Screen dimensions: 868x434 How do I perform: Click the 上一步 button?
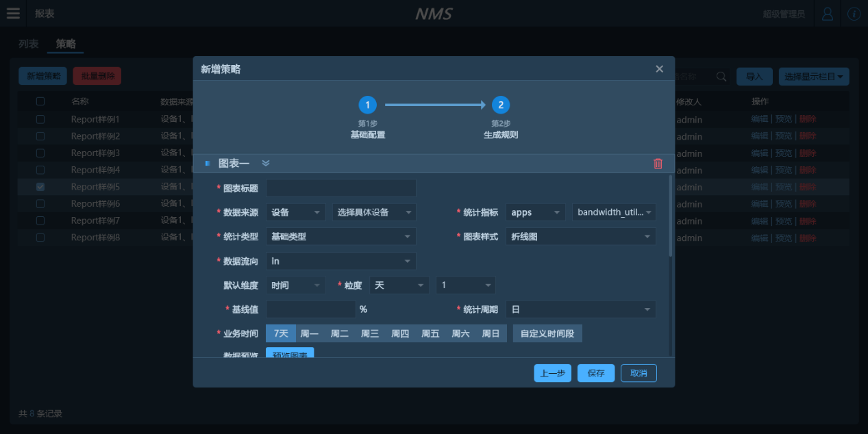coord(552,373)
